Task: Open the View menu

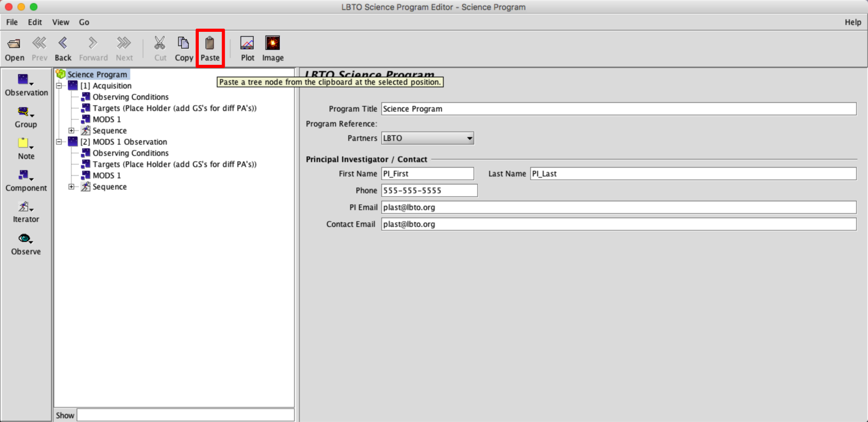Action: click(61, 22)
